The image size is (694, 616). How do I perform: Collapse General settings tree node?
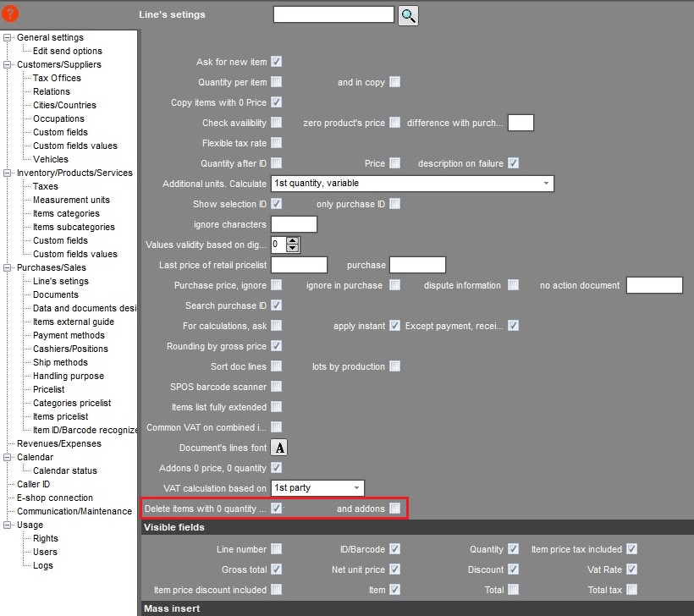[x=7, y=37]
